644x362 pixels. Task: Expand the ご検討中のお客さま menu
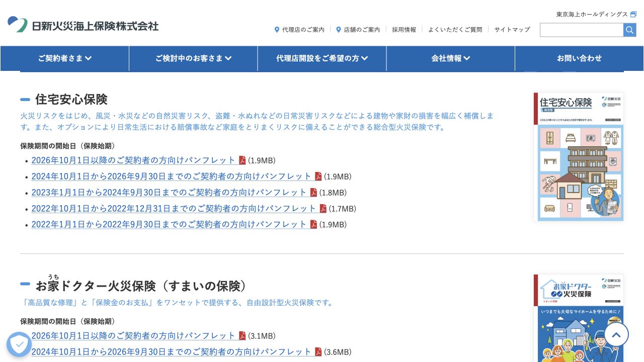193,58
